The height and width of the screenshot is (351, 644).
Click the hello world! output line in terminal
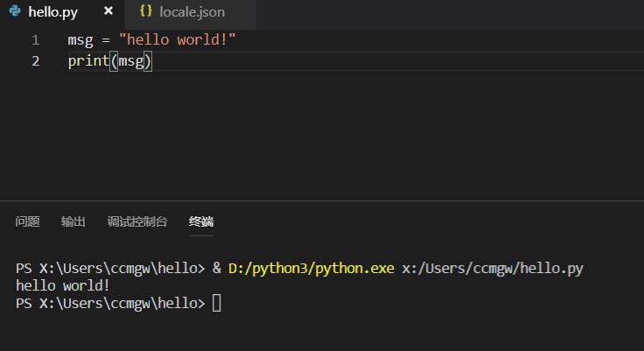tap(62, 285)
